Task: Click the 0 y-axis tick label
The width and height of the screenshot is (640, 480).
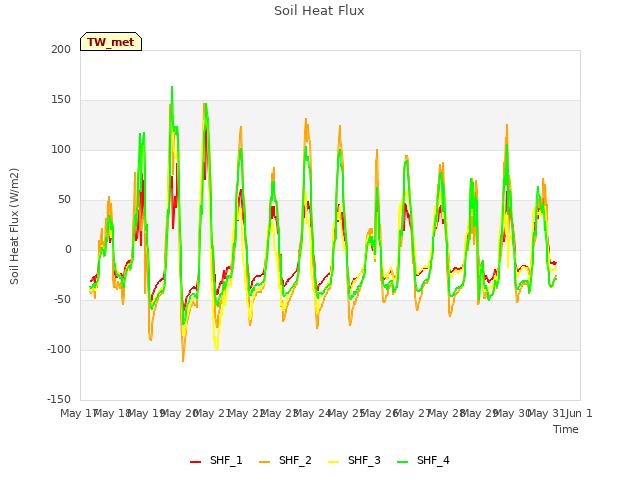Action: [68, 249]
